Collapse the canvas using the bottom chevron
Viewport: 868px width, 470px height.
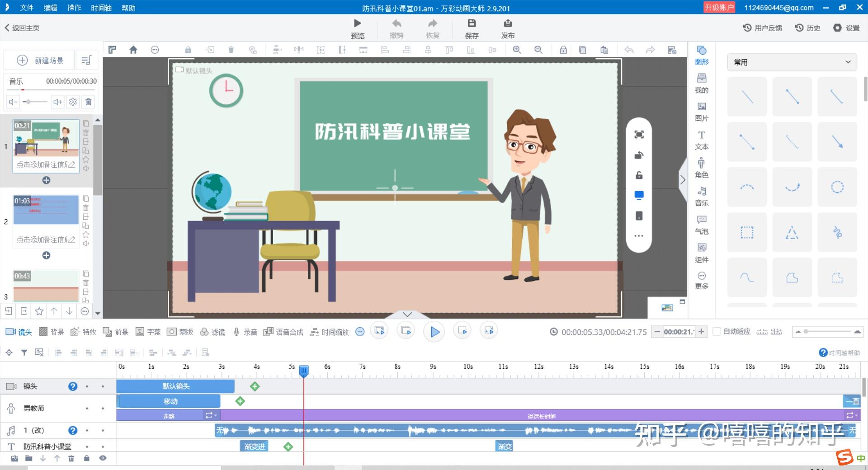tap(407, 314)
